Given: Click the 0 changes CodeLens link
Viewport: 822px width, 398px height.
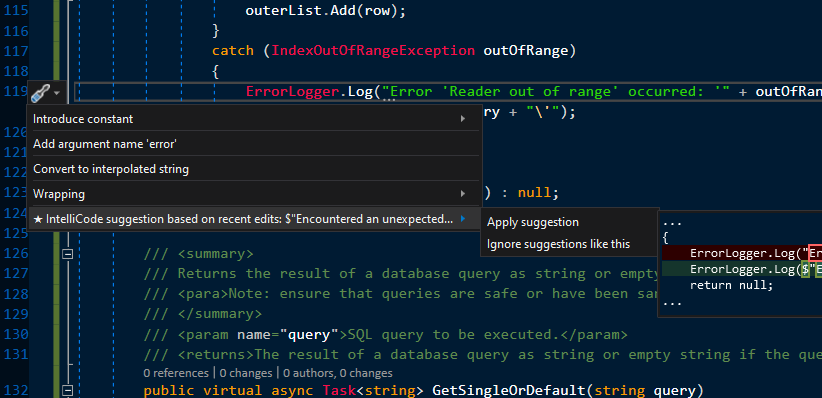Looking at the screenshot, I should point(246,373).
